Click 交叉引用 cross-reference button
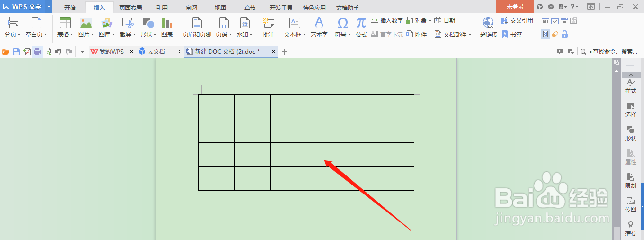 517,20
